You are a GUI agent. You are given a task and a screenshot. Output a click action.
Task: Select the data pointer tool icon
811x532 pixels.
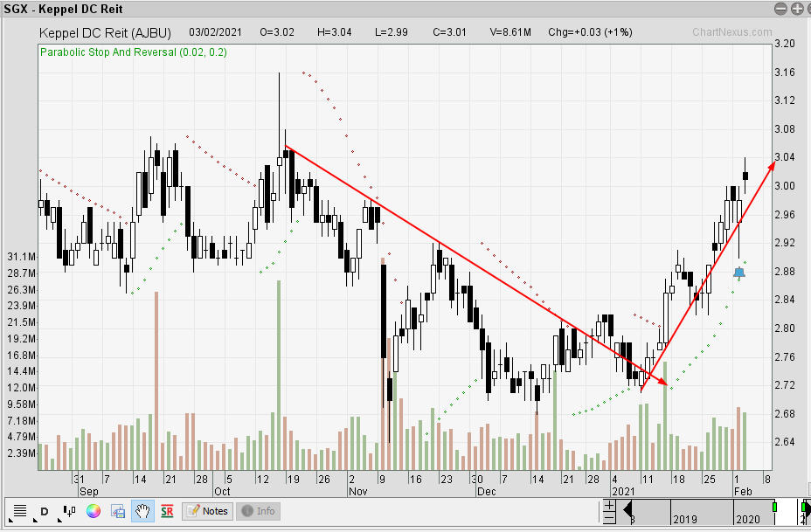coord(68,511)
